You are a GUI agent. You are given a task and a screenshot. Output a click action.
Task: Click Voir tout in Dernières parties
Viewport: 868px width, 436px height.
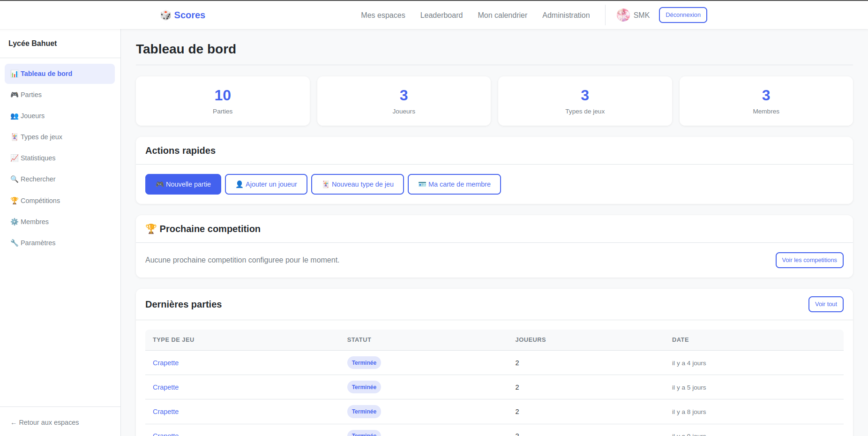(826, 304)
